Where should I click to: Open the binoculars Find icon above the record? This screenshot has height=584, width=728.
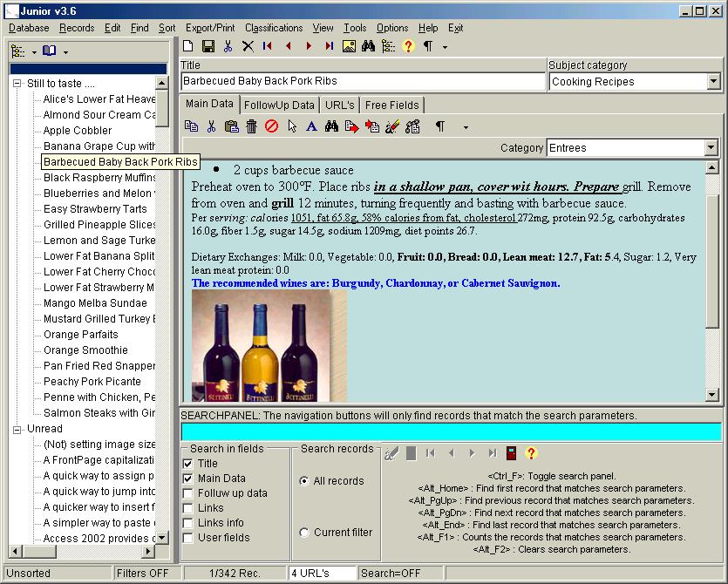(x=370, y=44)
